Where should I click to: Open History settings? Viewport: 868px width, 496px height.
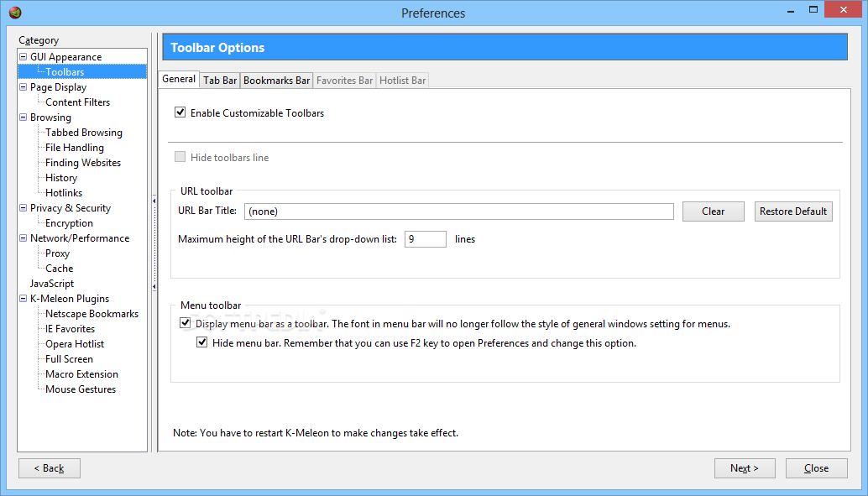(x=61, y=178)
